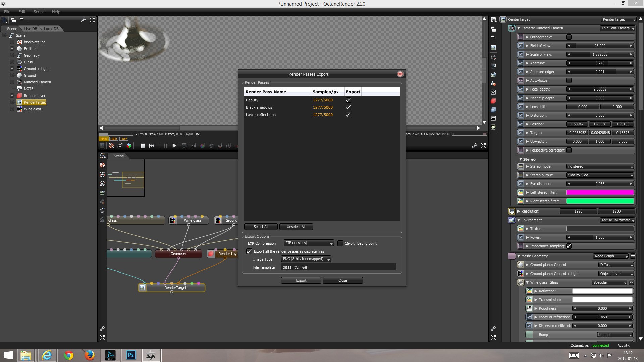Click the colored cube render mode icon
This screenshot has height=362, width=644.
click(x=129, y=146)
